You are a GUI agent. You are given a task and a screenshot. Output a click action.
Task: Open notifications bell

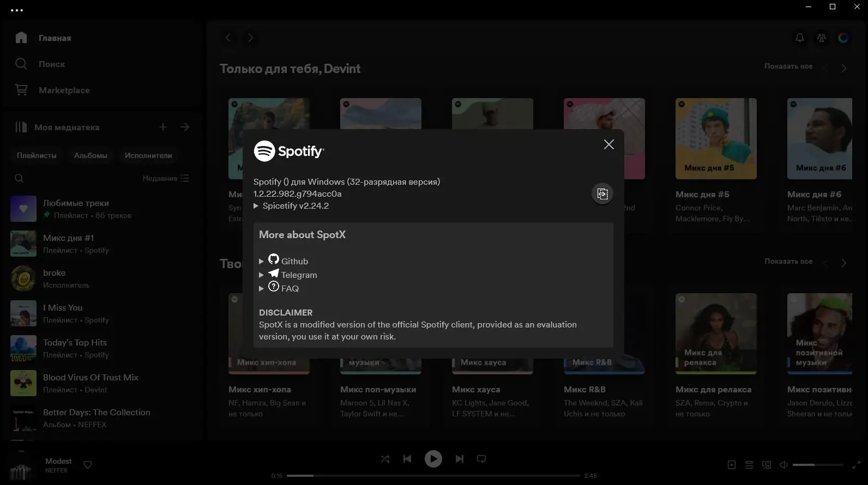pos(799,38)
